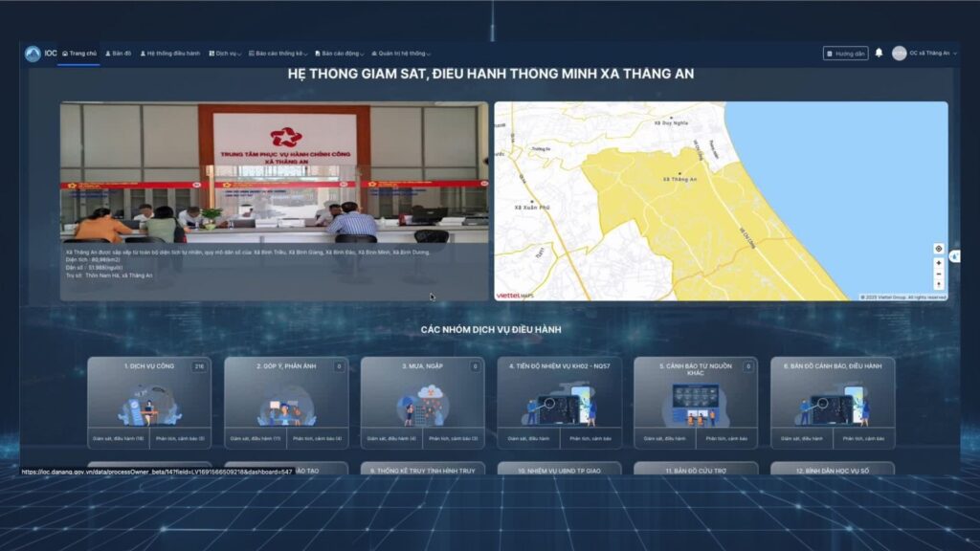This screenshot has width=980, height=551.
Task: Click the Dịch vụ công illustration
Action: (x=148, y=405)
